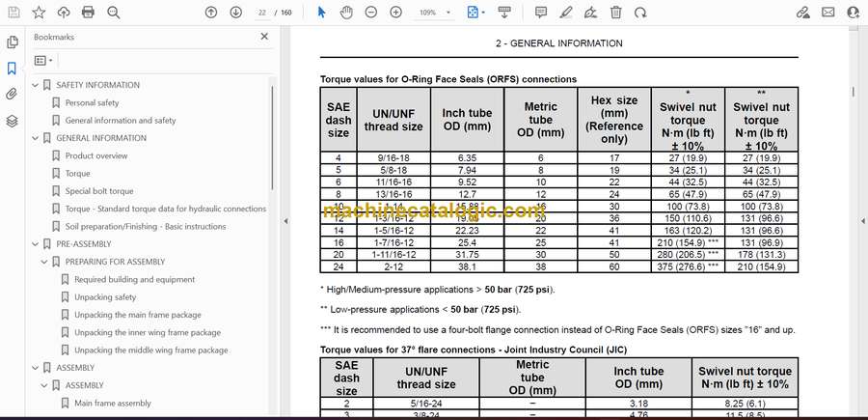This screenshot has width=868, height=420.
Task: Click the 1-11/16-12 thread size cell
Action: (x=393, y=254)
